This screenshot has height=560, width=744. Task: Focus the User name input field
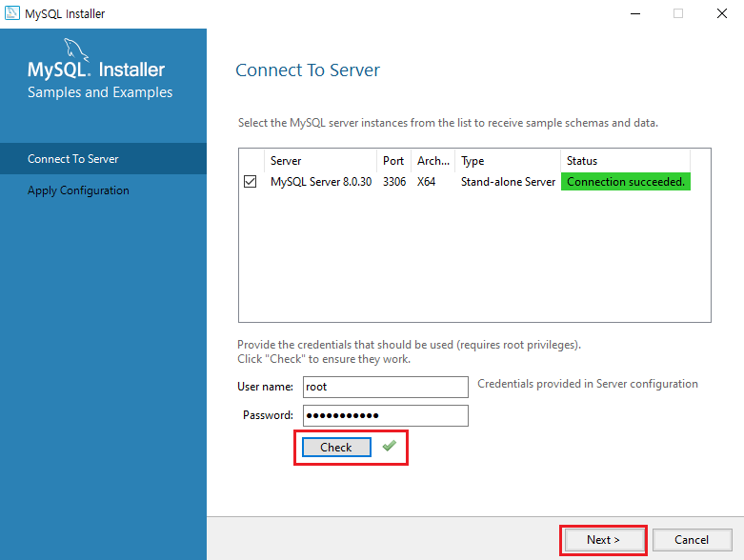coord(385,387)
